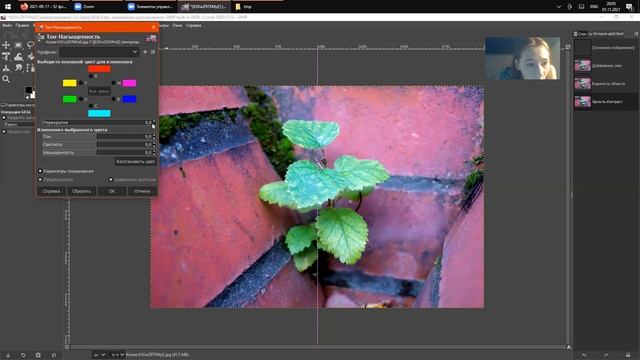Choose the cyan radio button
640x360 pixels.
[x=91, y=106]
